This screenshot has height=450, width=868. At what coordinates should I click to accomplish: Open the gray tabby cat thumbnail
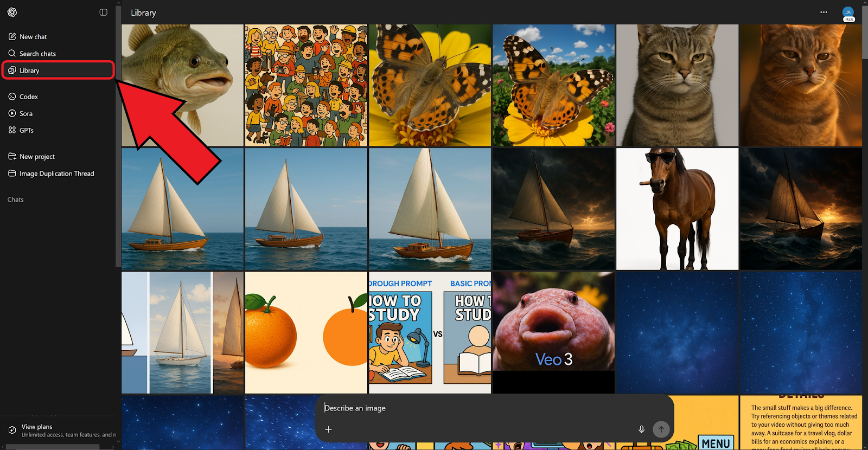677,85
